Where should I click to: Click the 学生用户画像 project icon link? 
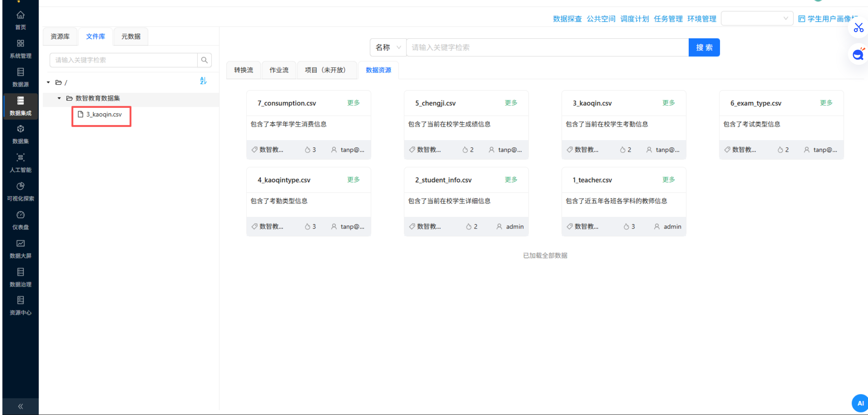(827, 19)
